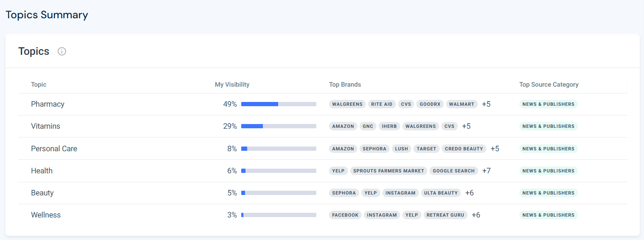
Task: Expand +5 more brands in Vitamins row
Action: tap(466, 126)
